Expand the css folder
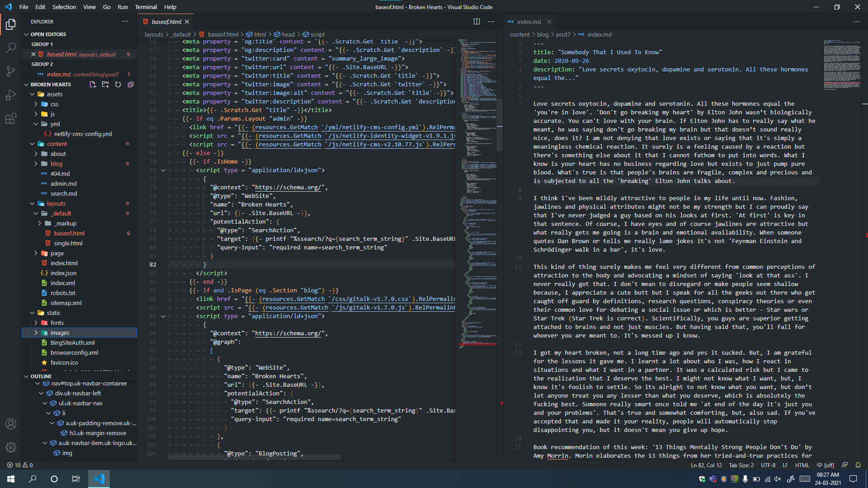Screen dimensions: 868x488 click(36, 104)
